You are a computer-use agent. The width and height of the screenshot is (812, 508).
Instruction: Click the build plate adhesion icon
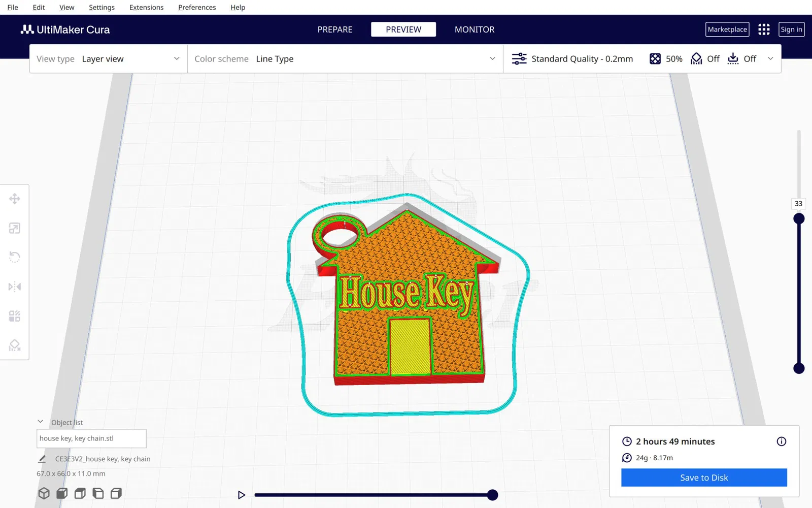[733, 59]
